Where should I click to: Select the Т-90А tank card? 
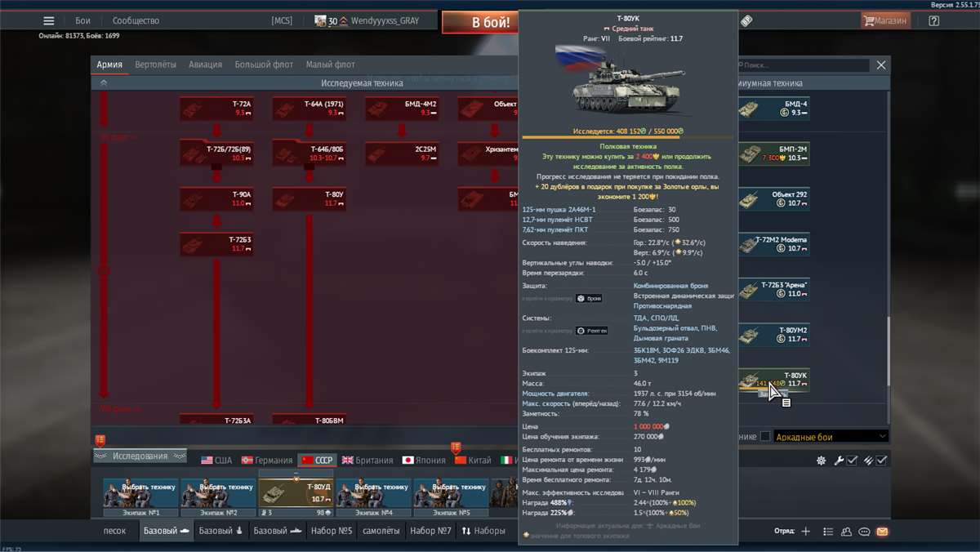click(x=216, y=198)
